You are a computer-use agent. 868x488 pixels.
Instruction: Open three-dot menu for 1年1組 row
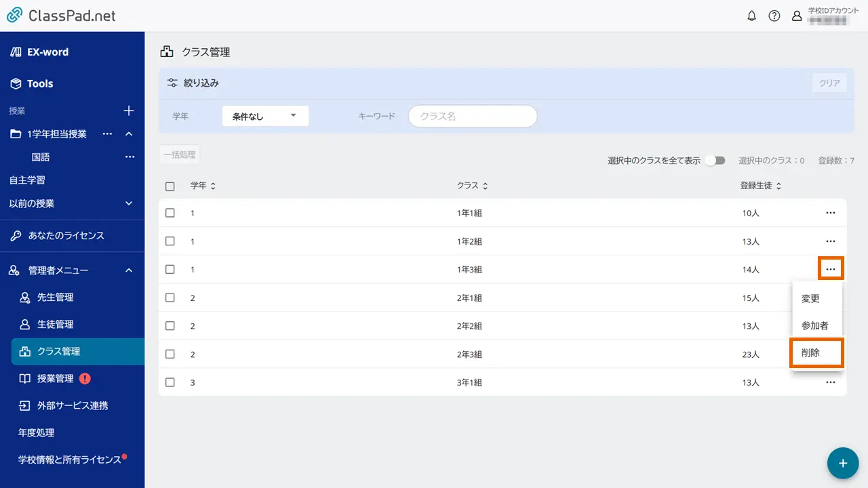point(830,213)
